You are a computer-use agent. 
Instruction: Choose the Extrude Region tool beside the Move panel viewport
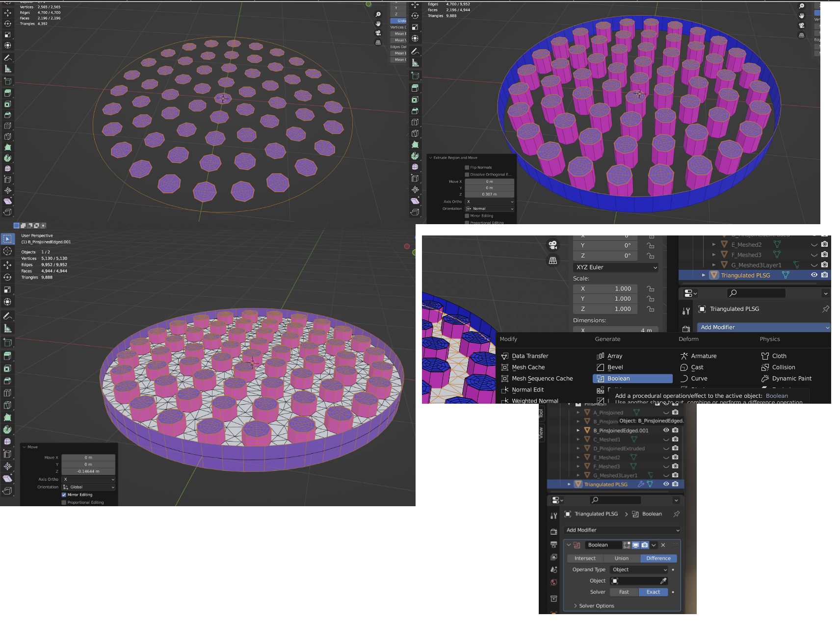pos(7,356)
